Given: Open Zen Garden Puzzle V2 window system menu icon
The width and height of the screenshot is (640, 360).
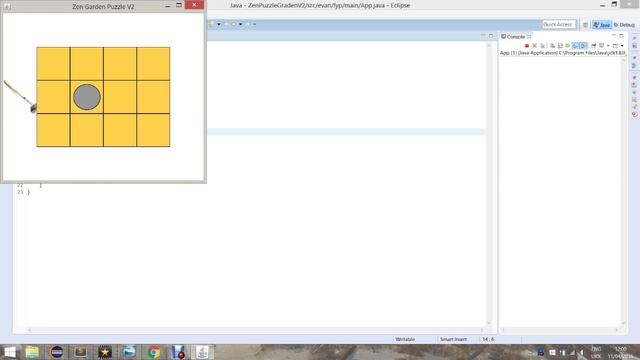Looking at the screenshot, I should pyautogui.click(x=7, y=6).
